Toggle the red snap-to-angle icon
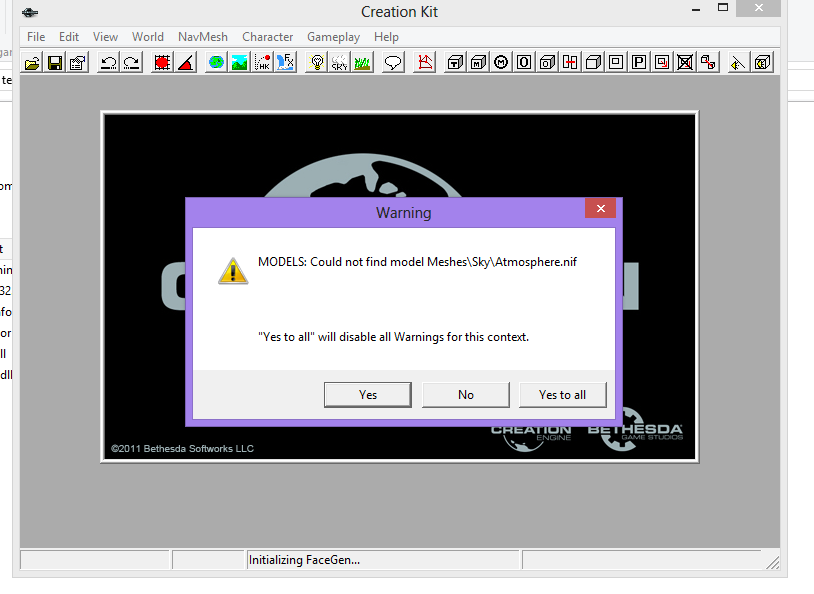 click(185, 62)
